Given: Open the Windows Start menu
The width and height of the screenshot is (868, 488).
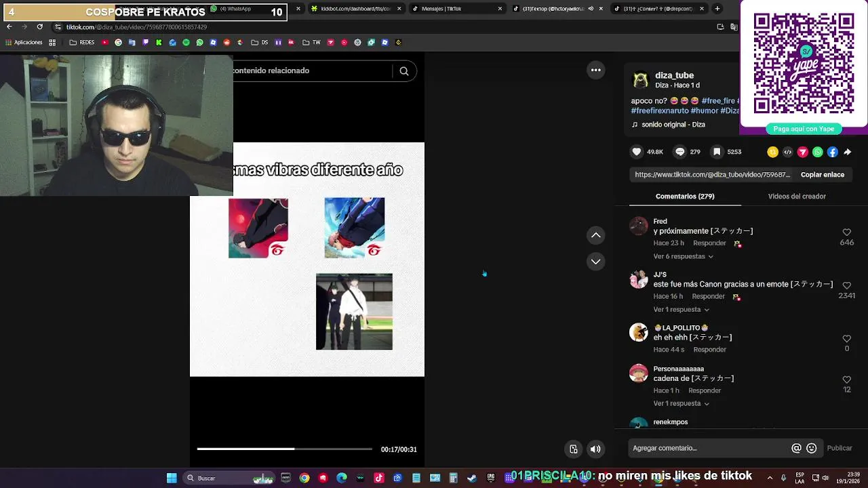Looking at the screenshot, I should tap(172, 478).
